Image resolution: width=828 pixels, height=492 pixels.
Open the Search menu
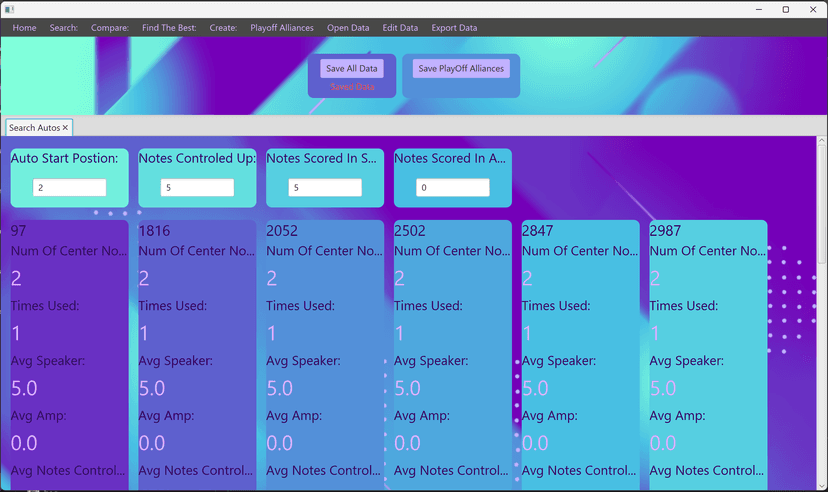[x=63, y=28]
